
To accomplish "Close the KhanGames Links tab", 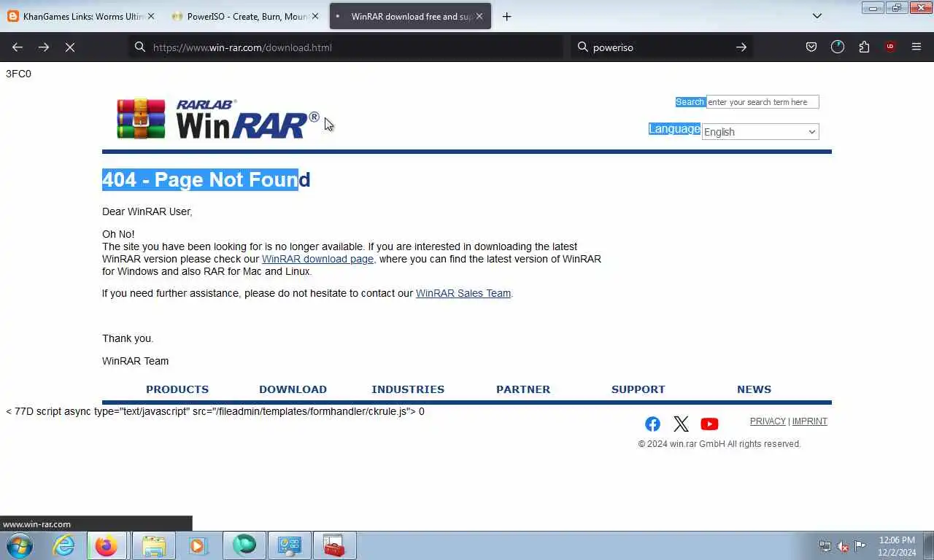I will (x=151, y=16).
